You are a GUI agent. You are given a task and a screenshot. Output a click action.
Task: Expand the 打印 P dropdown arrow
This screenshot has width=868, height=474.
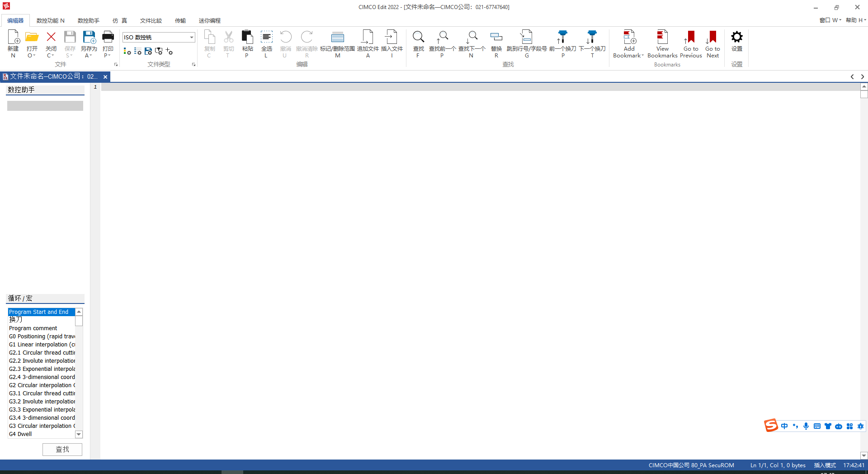[110, 56]
